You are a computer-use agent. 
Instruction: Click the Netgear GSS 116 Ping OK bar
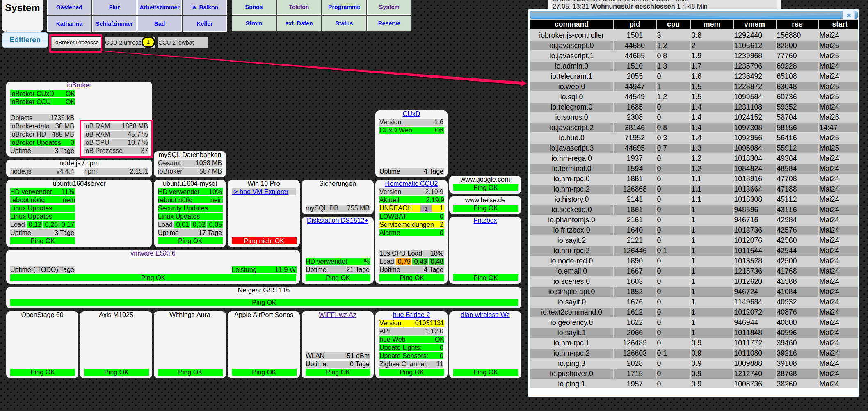[x=264, y=303]
